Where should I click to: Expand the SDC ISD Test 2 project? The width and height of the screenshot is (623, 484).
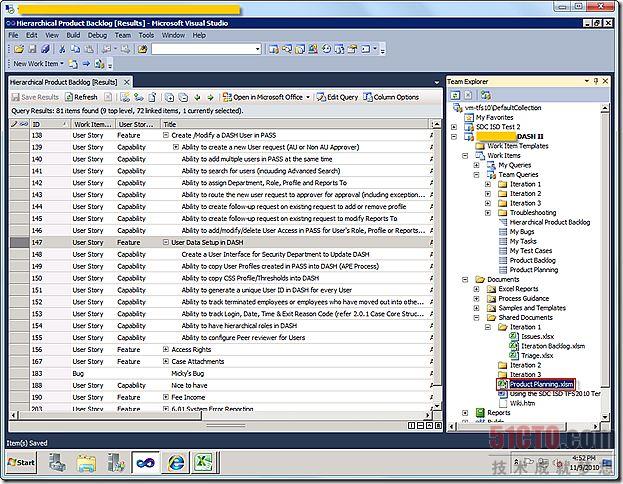[454, 127]
